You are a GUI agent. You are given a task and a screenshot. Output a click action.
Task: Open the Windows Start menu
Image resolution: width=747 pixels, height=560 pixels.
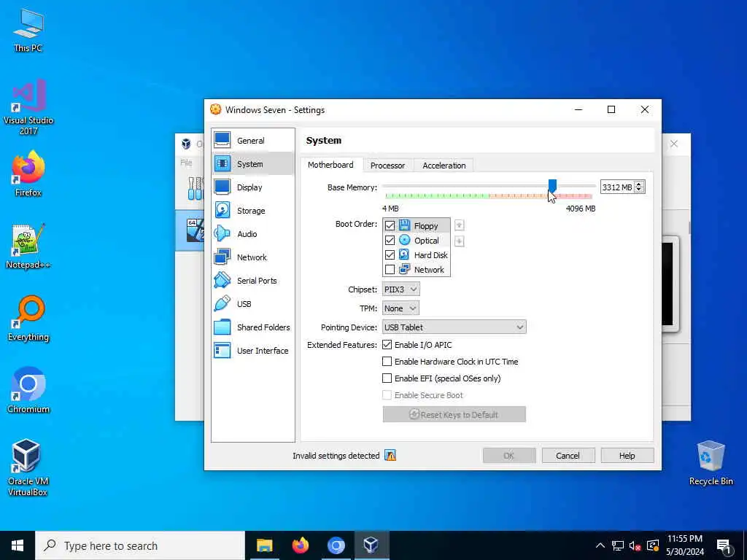tap(18, 545)
